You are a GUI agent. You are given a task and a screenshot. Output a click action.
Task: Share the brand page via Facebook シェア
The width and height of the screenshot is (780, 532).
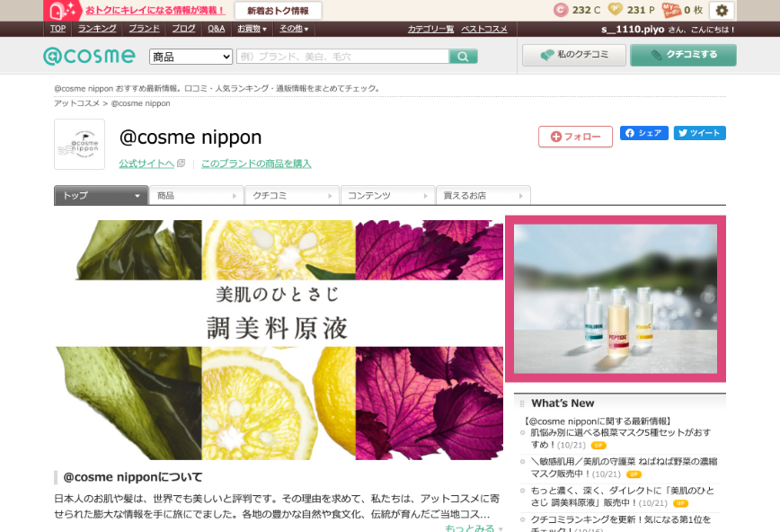[643, 132]
